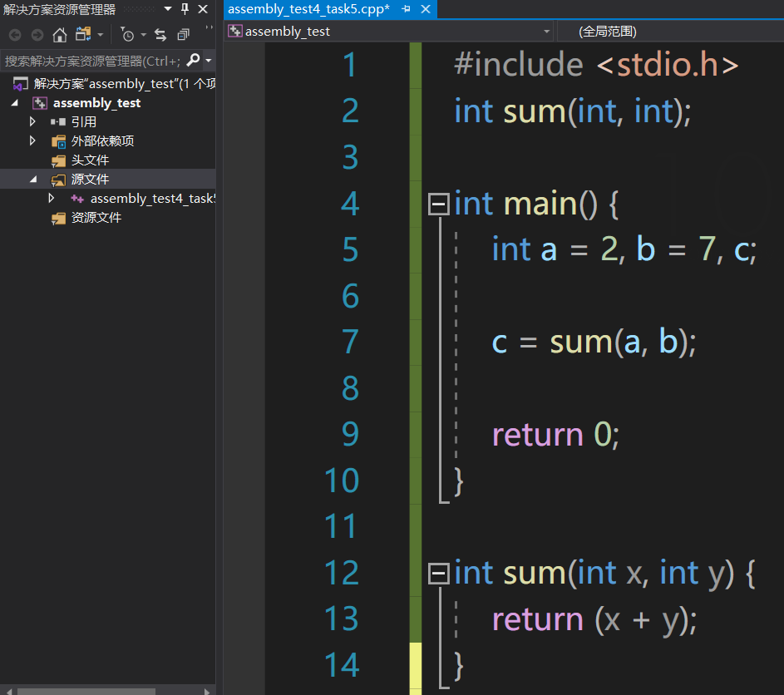Collapse the 源文件 folder
Viewport: 784px width, 695px height.
(33, 179)
